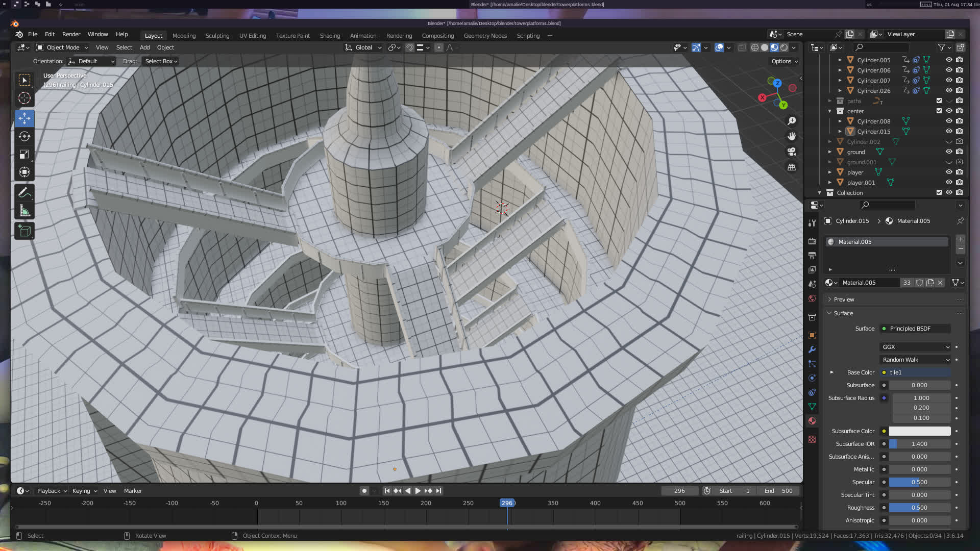Open the Object Mode dropdown
Image resolution: width=980 pixels, height=551 pixels.
(x=62, y=47)
